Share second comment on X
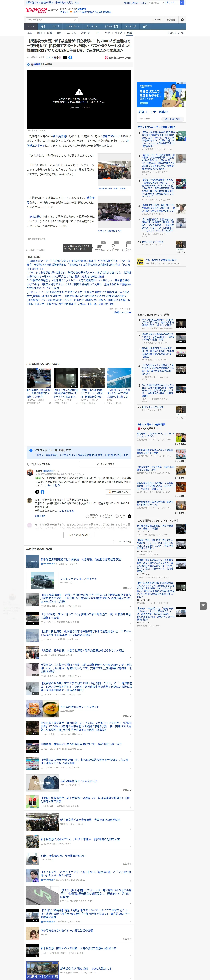This screenshot has height=980, width=210. (130, 516)
